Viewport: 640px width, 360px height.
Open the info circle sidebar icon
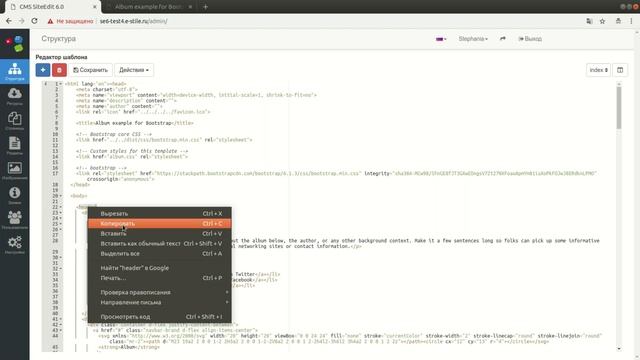click(15, 195)
